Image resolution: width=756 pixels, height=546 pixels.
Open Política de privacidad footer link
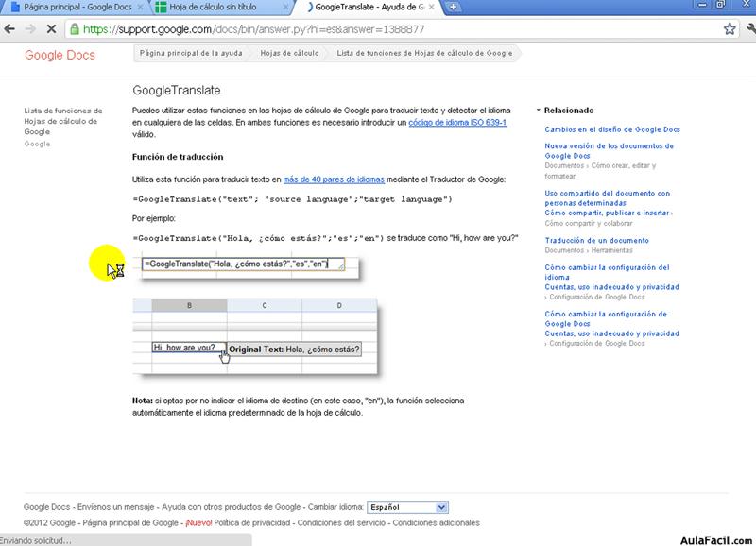click(251, 523)
